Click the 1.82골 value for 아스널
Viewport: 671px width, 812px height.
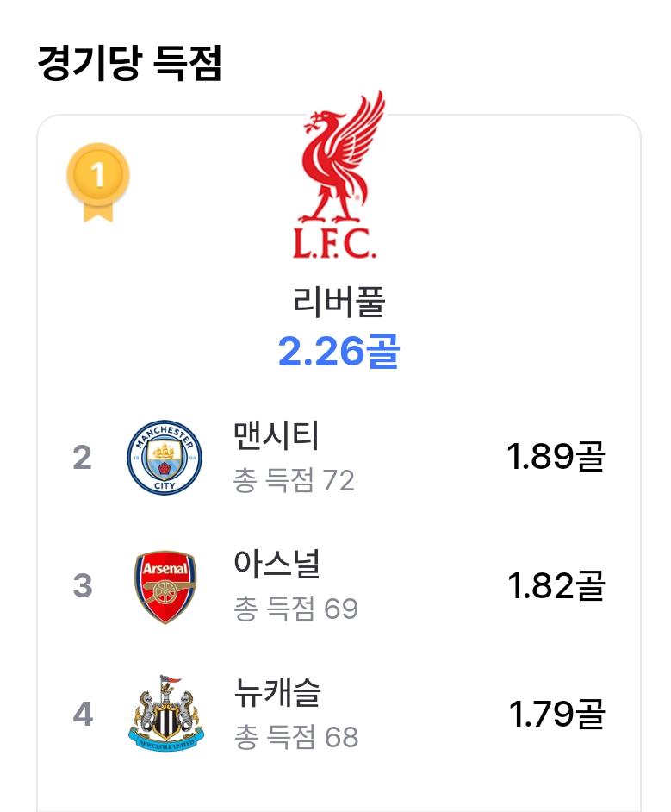point(556,585)
